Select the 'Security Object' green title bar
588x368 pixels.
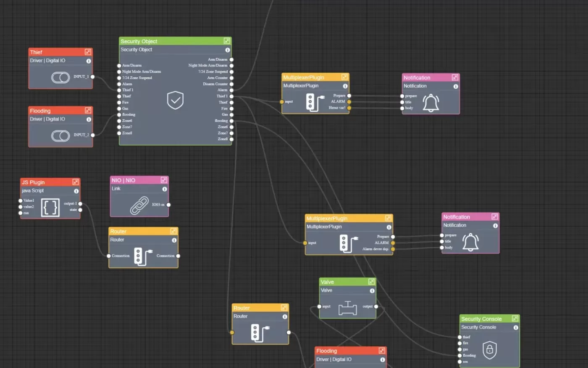pos(175,41)
